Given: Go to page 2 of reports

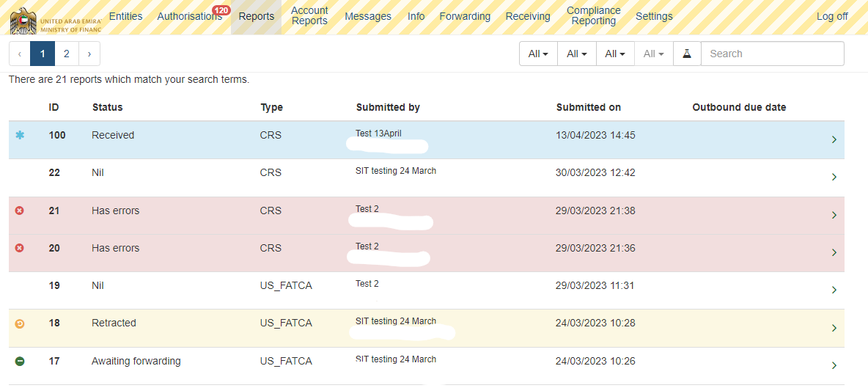Looking at the screenshot, I should [67, 54].
